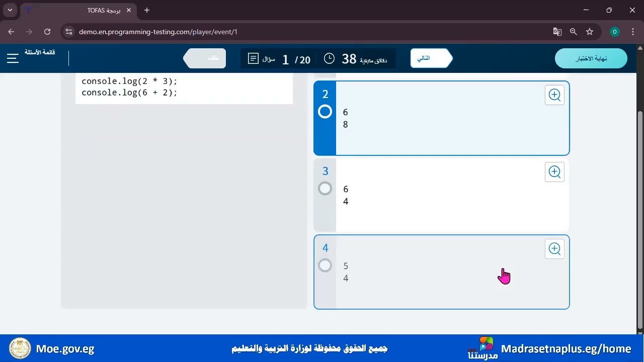Click the Moe.gov.eg footer text

point(65,348)
